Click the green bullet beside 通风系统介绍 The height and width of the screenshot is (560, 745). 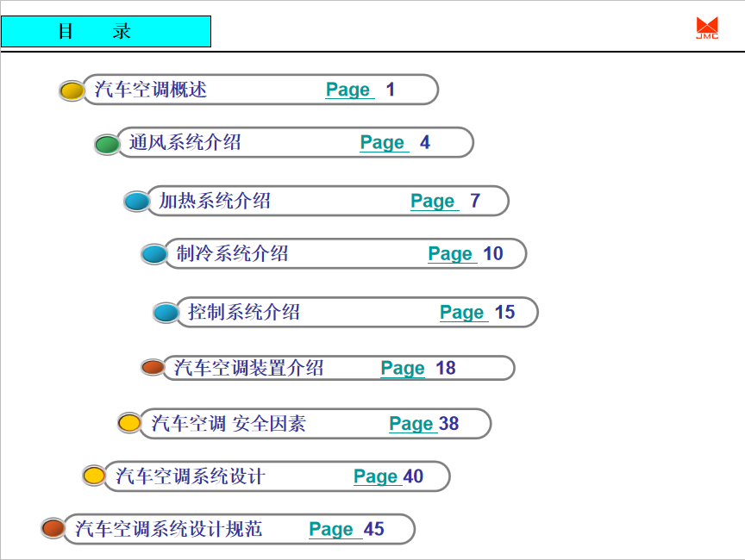(107, 144)
